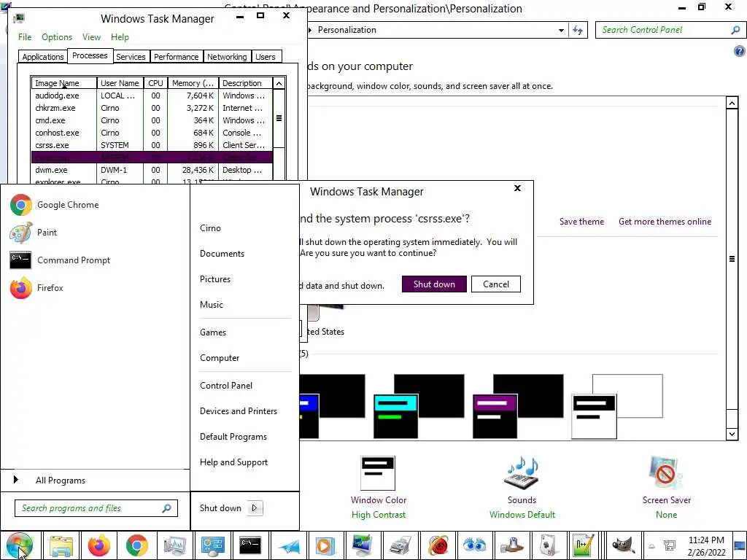The image size is (747, 560).
Task: Switch to the Performance tab
Action: 177,57
